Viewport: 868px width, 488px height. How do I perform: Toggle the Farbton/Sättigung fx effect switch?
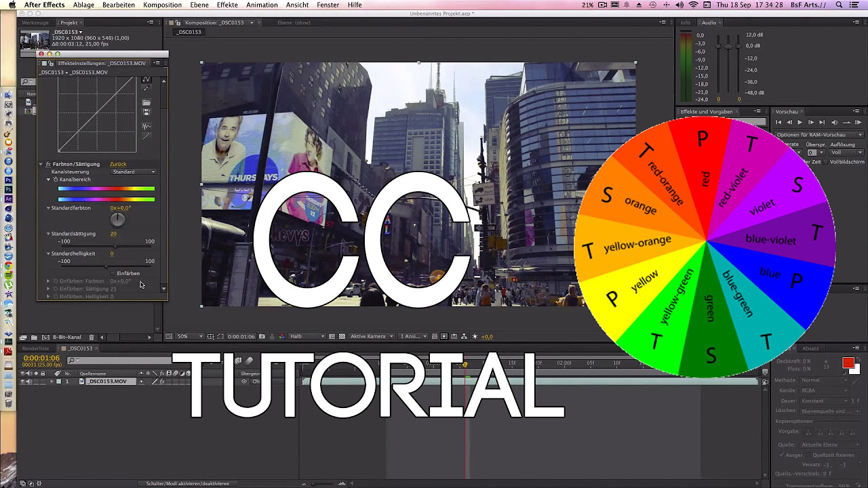[48, 164]
